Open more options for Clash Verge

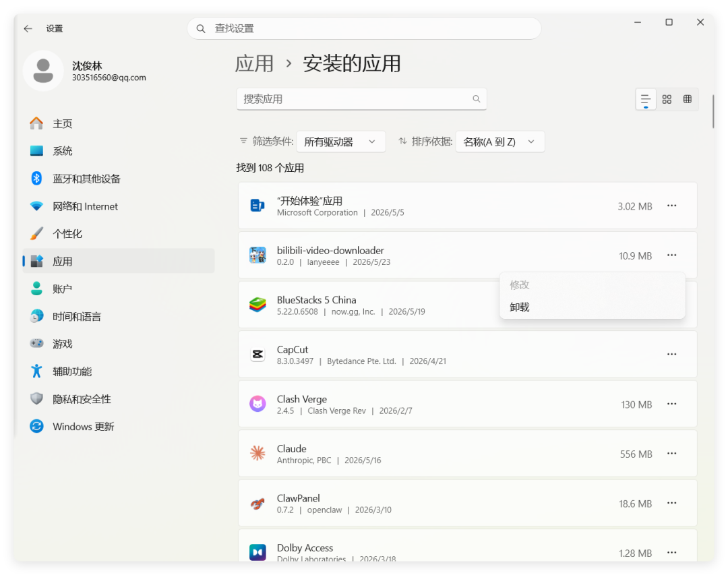coord(672,404)
